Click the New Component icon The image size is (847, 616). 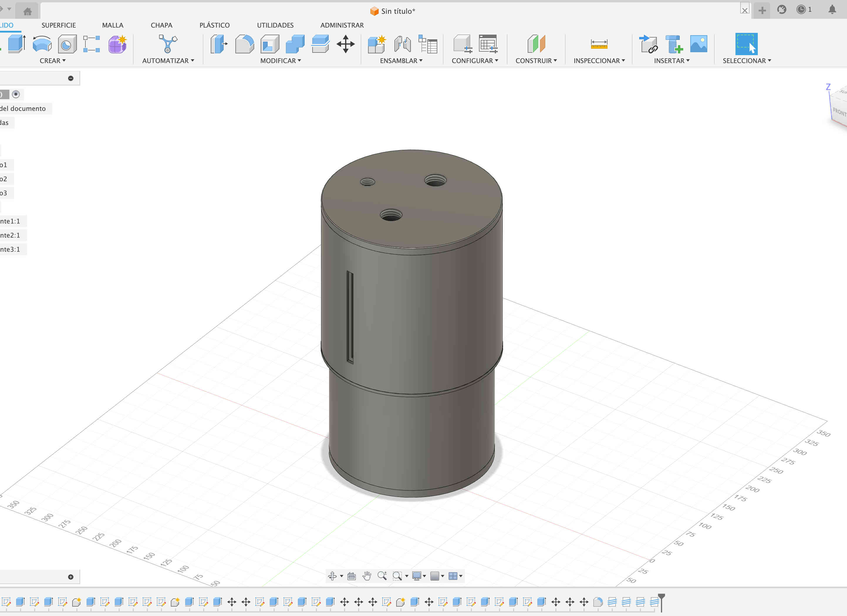click(x=377, y=44)
